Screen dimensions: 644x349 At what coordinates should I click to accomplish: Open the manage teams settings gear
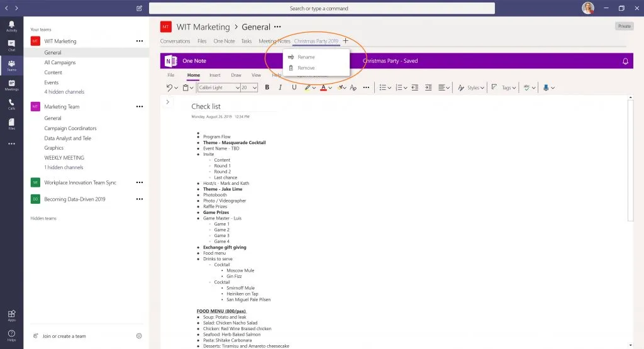pyautogui.click(x=139, y=336)
